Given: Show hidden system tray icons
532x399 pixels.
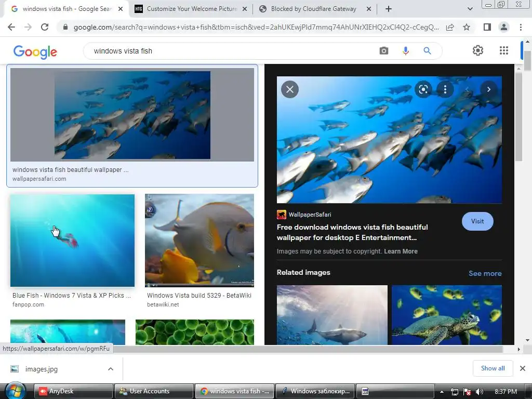Looking at the screenshot, I should (x=442, y=392).
